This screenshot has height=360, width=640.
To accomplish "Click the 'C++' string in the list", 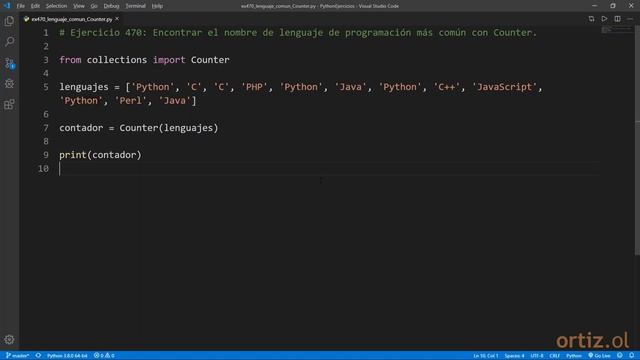I will (447, 87).
